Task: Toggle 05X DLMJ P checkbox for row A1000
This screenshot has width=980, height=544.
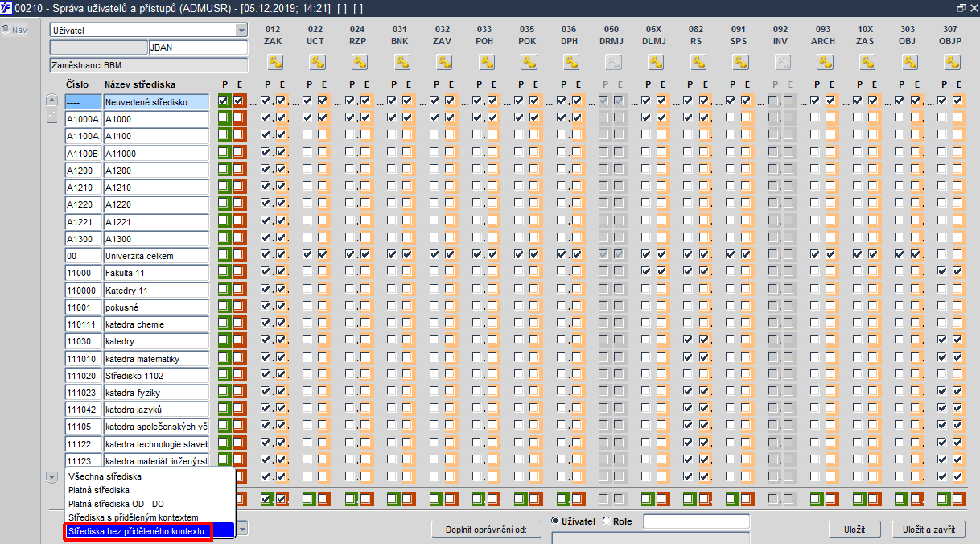Action: (646, 118)
